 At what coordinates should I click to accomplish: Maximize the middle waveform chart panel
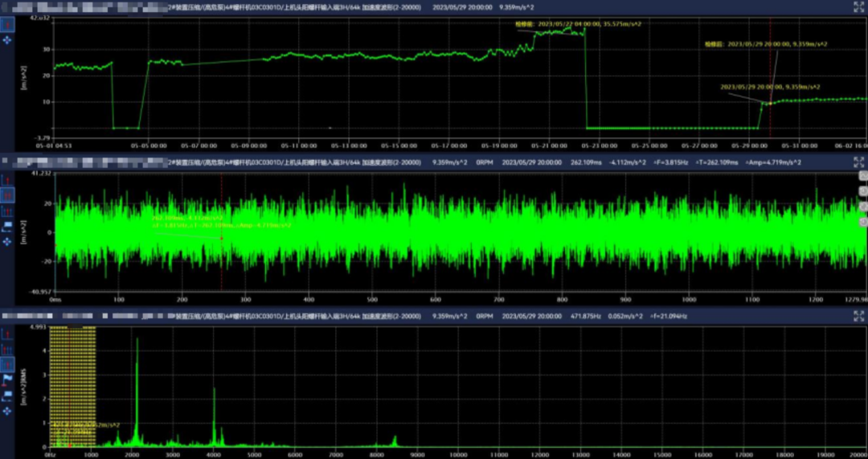click(858, 162)
